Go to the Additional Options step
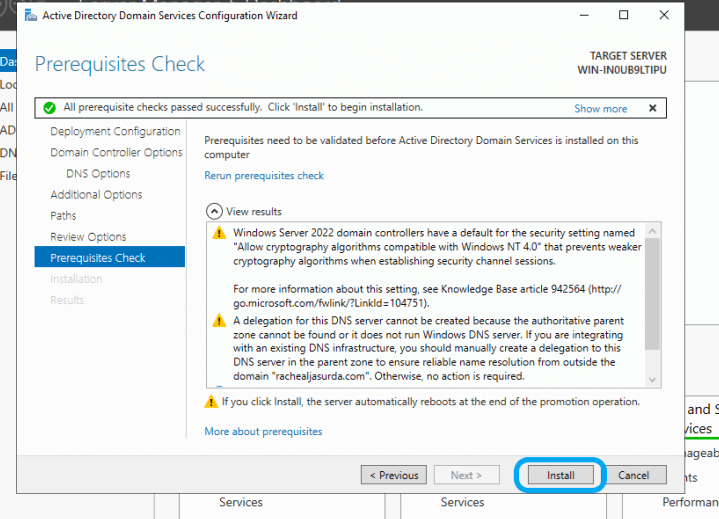The width and height of the screenshot is (719, 519). 96,194
